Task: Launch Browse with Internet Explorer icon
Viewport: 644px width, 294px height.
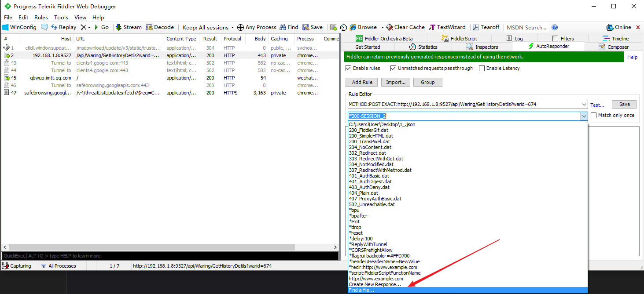Action: click(364, 27)
